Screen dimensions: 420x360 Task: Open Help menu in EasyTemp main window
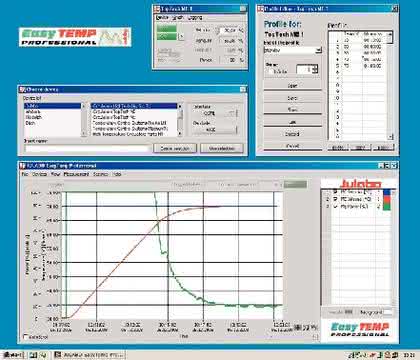point(117,174)
